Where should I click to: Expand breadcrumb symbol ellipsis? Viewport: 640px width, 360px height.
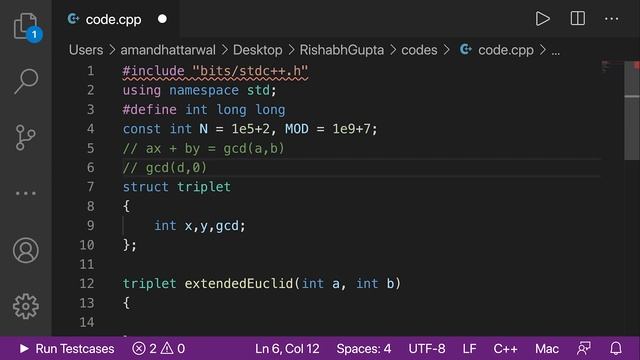[x=556, y=51]
